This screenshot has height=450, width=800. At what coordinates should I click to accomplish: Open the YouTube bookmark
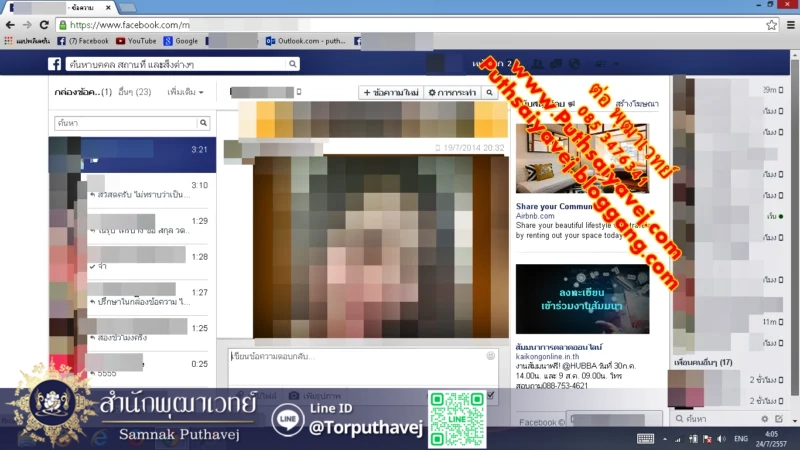tap(136, 41)
